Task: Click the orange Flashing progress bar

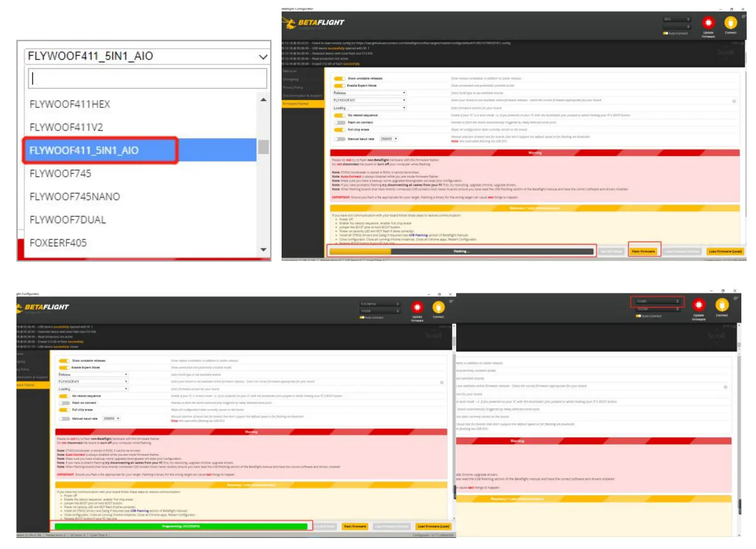Action: coord(462,252)
